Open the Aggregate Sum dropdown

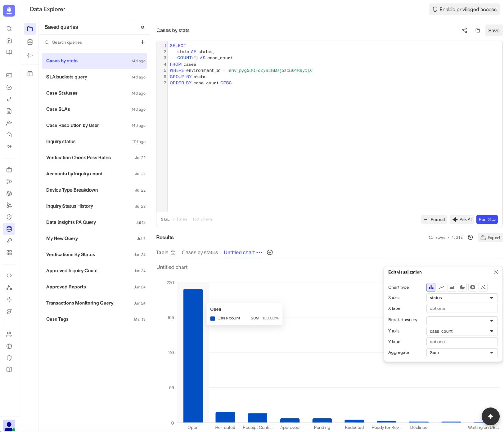coord(462,352)
